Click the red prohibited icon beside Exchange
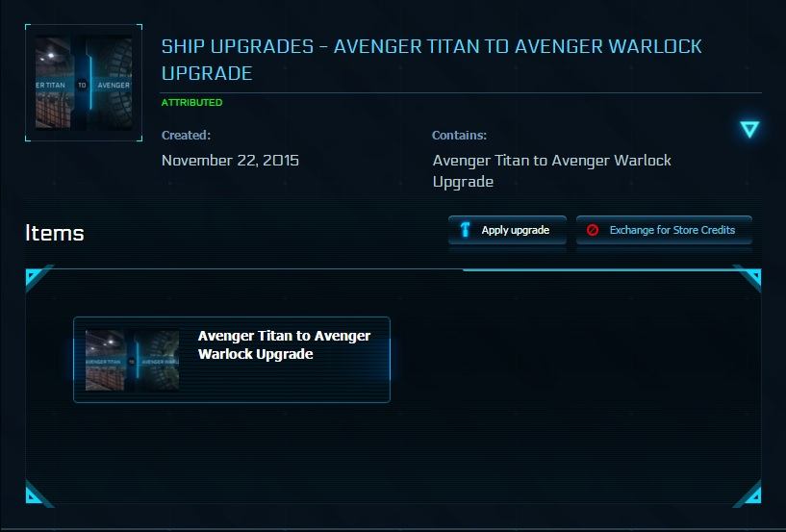This screenshot has width=786, height=532. pyautogui.click(x=593, y=230)
